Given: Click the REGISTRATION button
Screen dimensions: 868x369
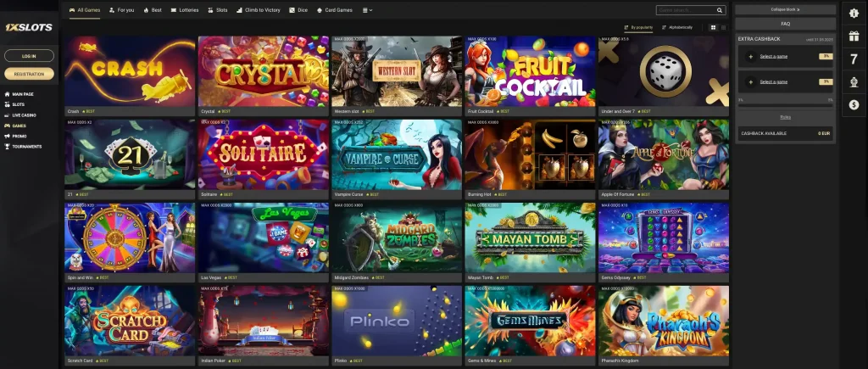Looking at the screenshot, I should [x=30, y=74].
